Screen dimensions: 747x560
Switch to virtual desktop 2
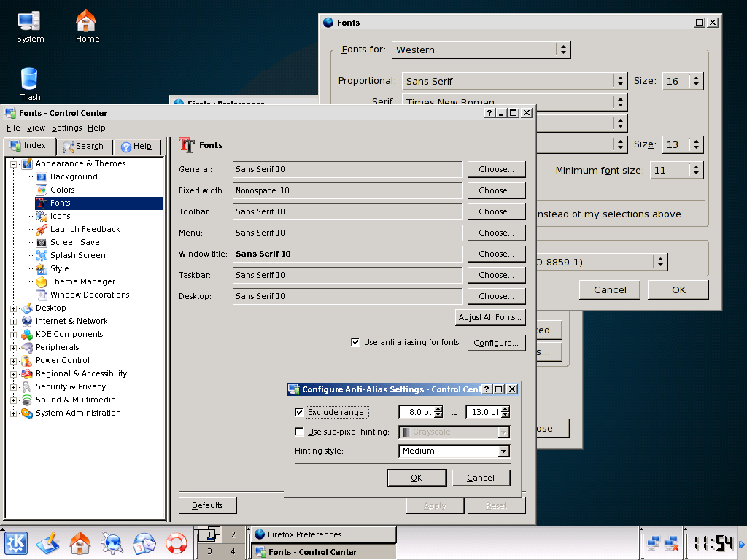(x=233, y=534)
